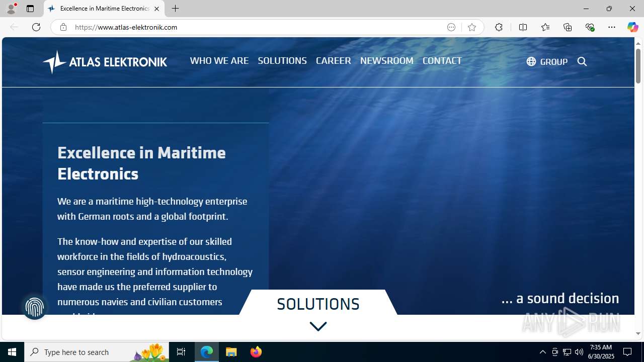The width and height of the screenshot is (644, 362).
Task: Open Browser essentials heart icon
Action: tap(590, 27)
